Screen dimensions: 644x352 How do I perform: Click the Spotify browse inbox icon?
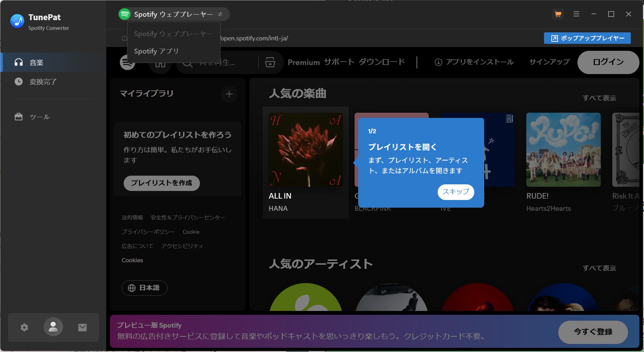pyautogui.click(x=270, y=63)
